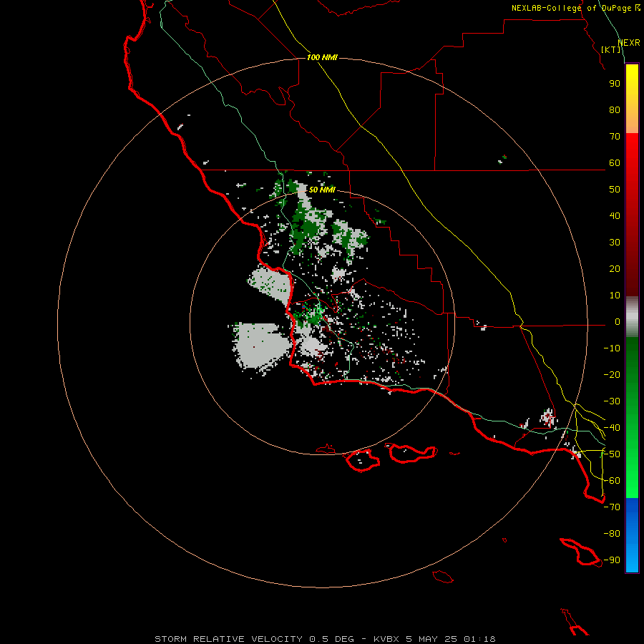This screenshot has height=644, width=644.
Task: Pick the gray near-zero color bar segment
Action: coord(632,316)
